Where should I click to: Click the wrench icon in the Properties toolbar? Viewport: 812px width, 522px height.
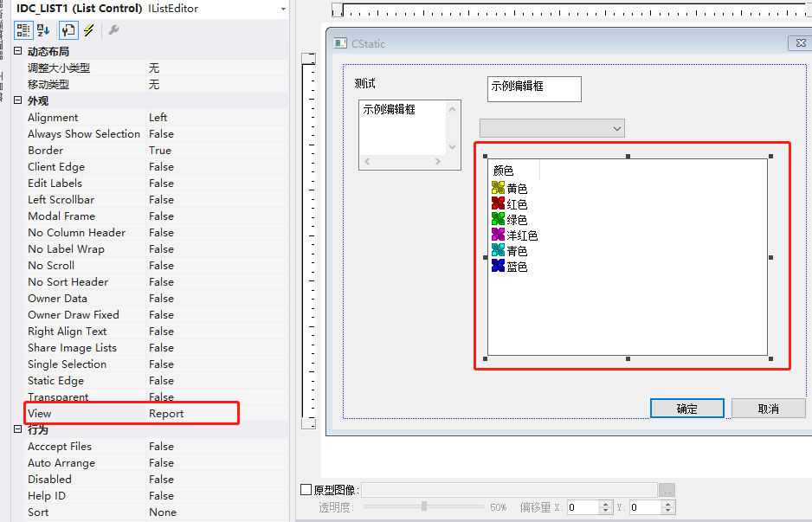click(113, 30)
